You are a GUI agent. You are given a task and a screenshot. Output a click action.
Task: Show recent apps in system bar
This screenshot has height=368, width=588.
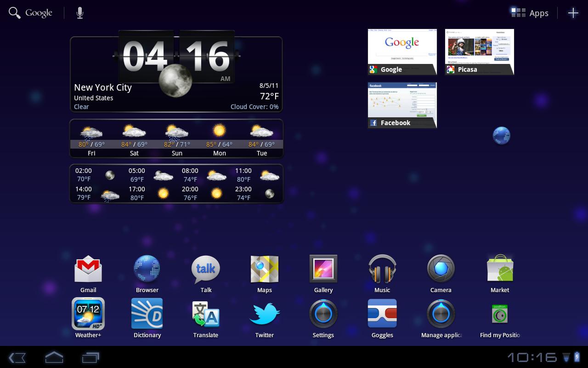90,357
